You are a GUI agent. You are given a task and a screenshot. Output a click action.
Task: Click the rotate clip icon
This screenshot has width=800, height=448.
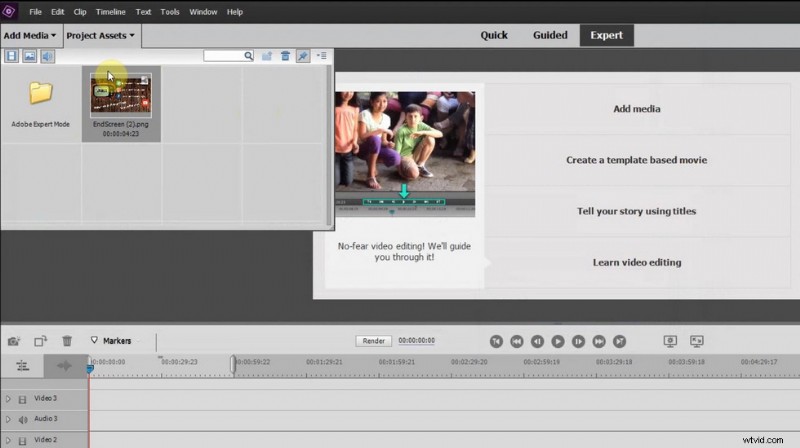[x=40, y=341]
